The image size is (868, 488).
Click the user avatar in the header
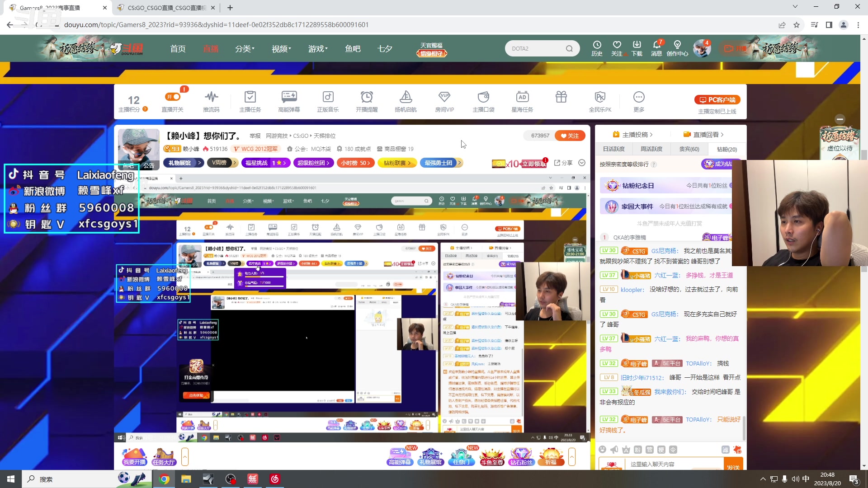tap(702, 48)
